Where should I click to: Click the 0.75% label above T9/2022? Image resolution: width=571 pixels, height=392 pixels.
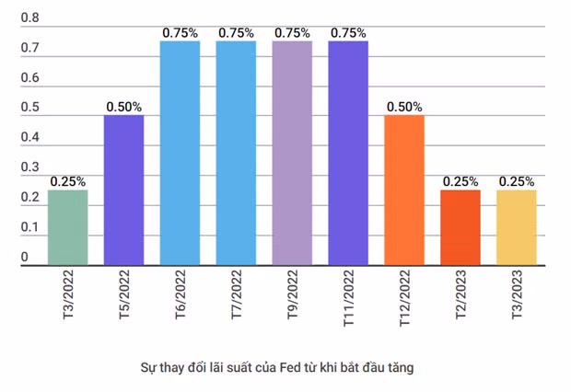tap(292, 33)
